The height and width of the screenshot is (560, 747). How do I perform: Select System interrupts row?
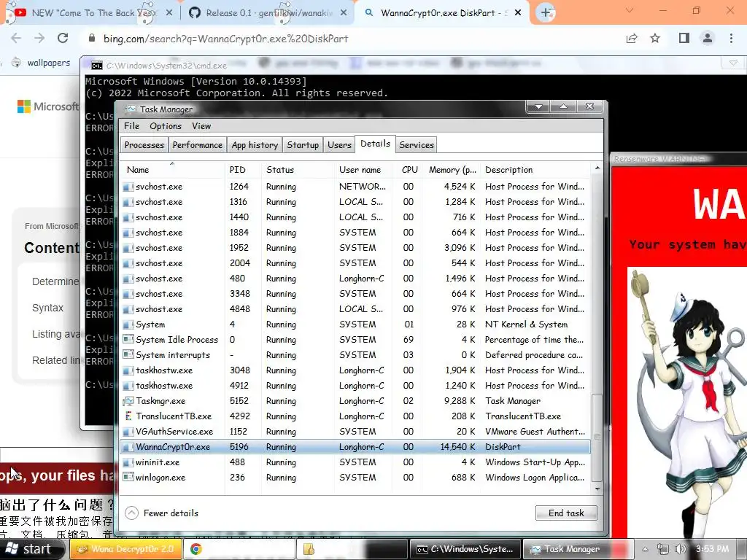pos(355,355)
